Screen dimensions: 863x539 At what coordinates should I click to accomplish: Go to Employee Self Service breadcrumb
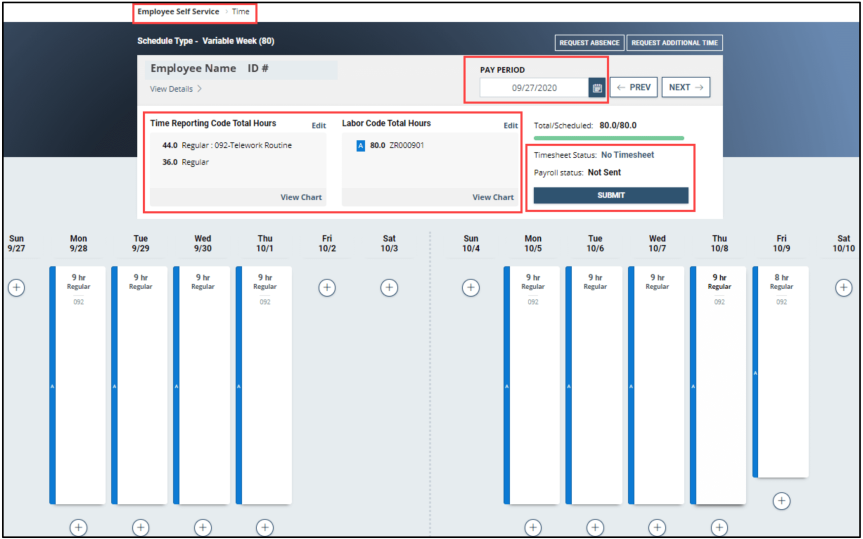178,12
